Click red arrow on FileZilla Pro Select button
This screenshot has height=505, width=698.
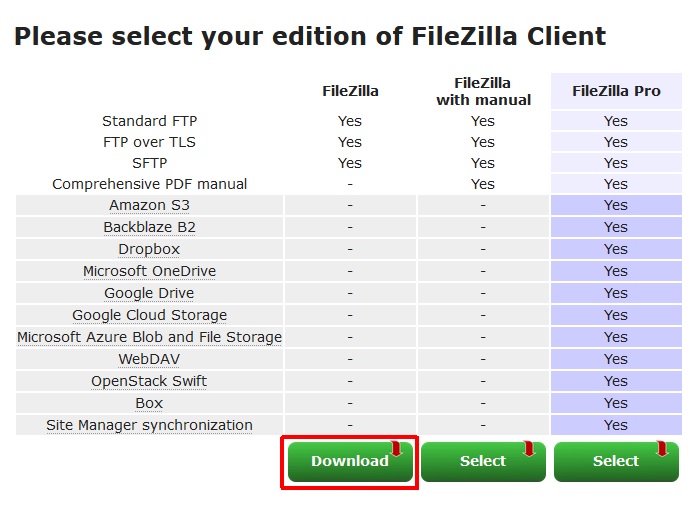click(662, 449)
